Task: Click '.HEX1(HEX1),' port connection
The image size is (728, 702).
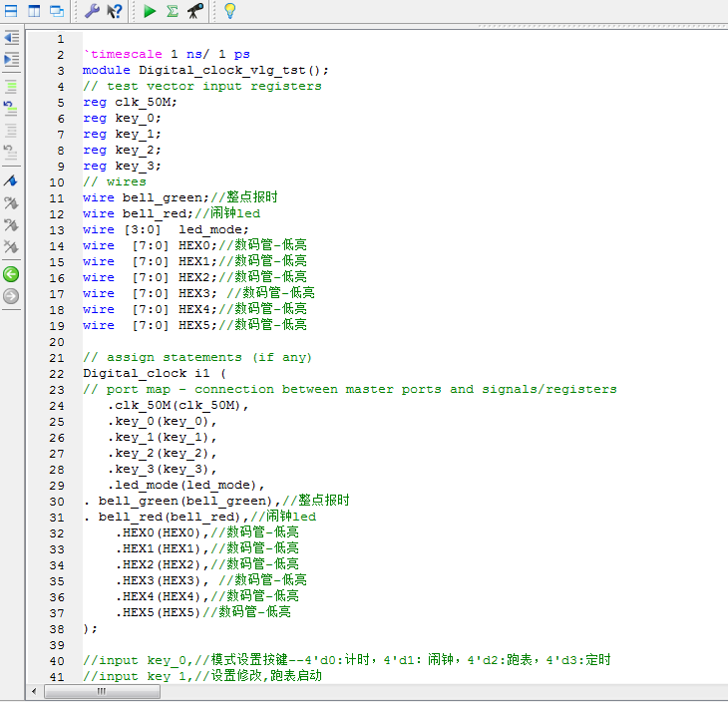Action: click(x=163, y=548)
